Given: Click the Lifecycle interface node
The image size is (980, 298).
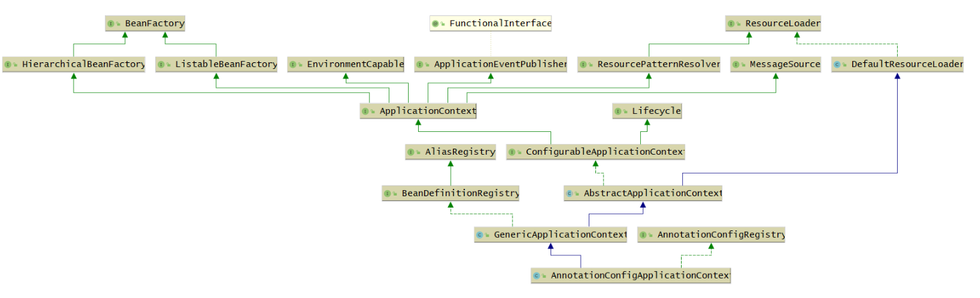Looking at the screenshot, I should [x=647, y=111].
